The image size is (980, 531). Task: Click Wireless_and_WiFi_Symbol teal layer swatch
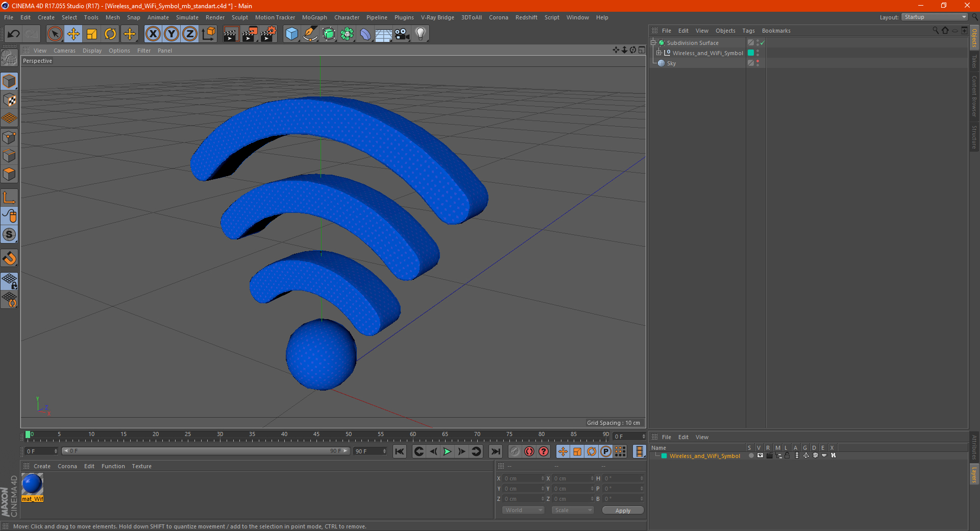pos(751,53)
